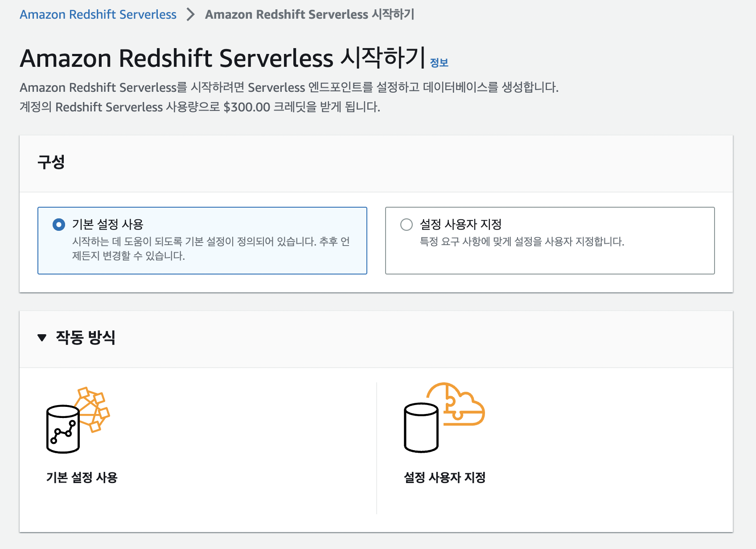
Task: Open the Amazon Redshift Serverless breadcrumb link
Action: (x=98, y=15)
